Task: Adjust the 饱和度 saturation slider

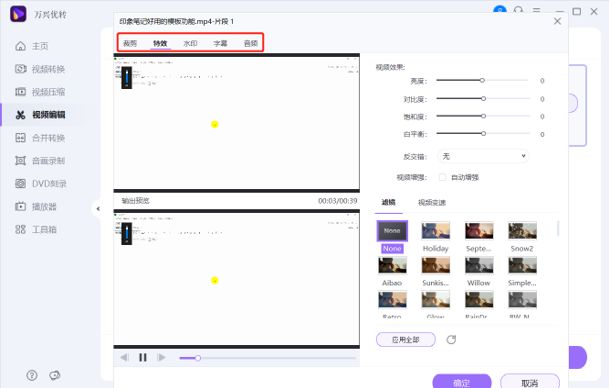Action: [483, 116]
